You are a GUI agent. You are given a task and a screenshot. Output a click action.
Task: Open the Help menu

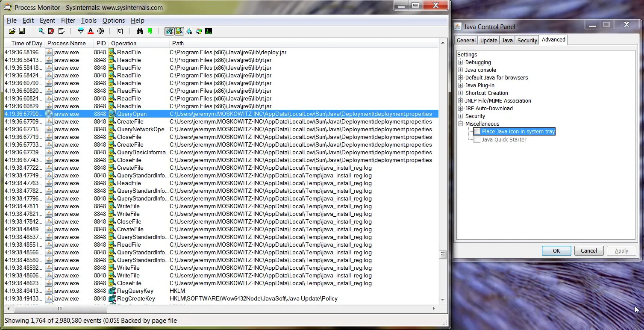138,21
